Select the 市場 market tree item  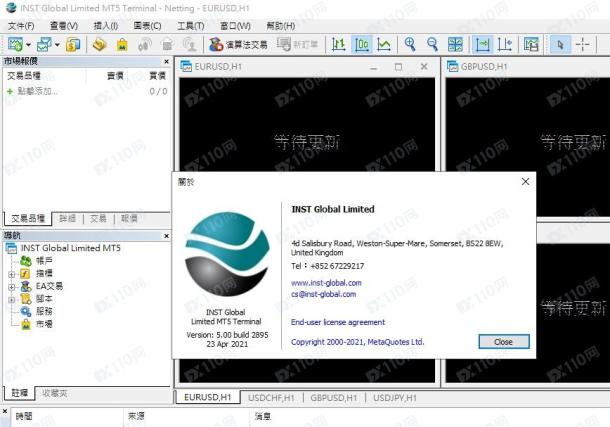[44, 324]
